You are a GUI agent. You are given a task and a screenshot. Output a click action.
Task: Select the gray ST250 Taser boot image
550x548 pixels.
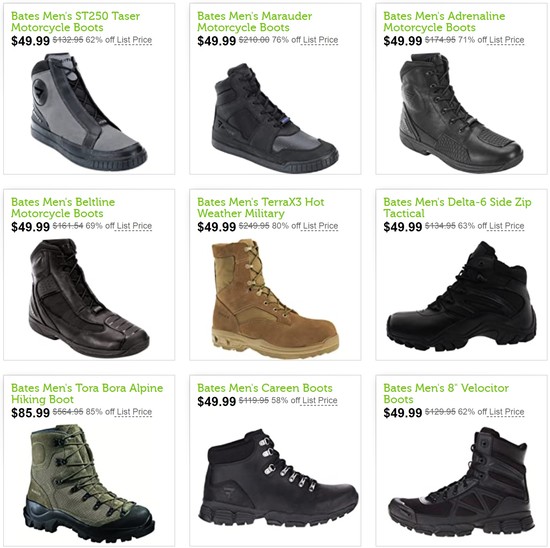click(x=89, y=111)
